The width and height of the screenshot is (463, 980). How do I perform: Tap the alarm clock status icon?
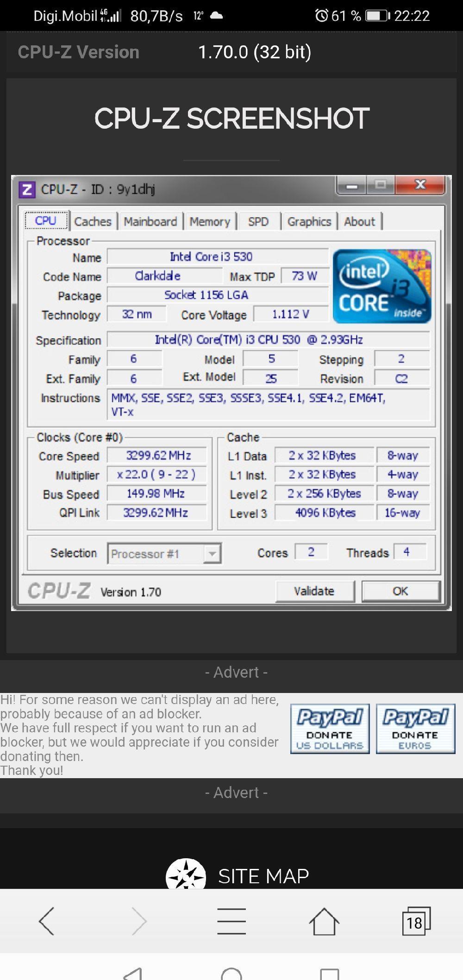321,16
